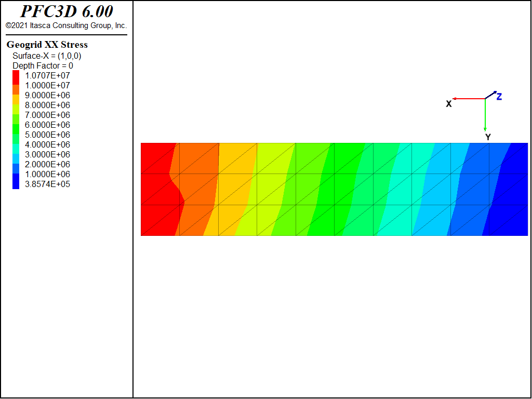Click the X axis label on triad
Viewport: 532px width, 399px height.
click(x=448, y=104)
